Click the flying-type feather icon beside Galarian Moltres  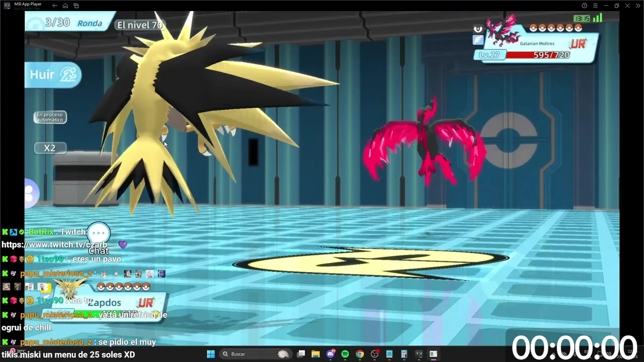(x=478, y=40)
